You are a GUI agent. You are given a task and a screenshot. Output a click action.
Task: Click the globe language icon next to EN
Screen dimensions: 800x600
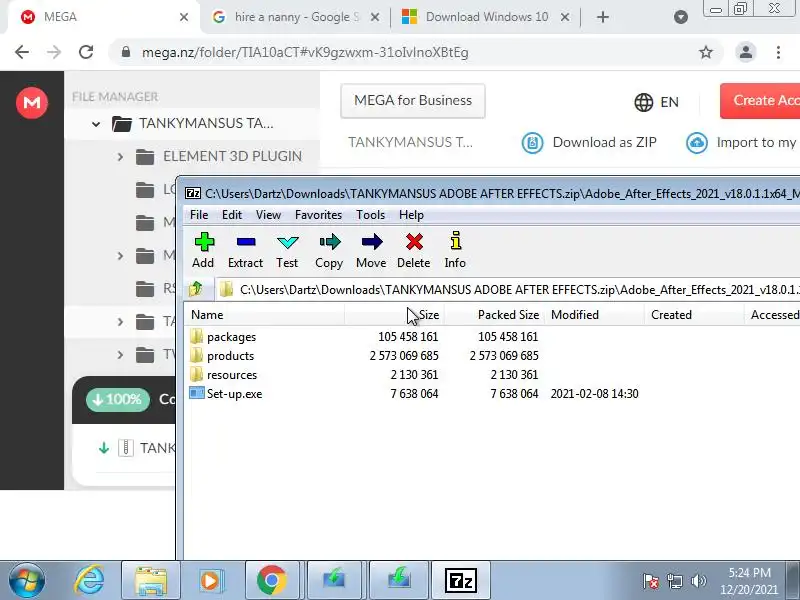point(644,102)
